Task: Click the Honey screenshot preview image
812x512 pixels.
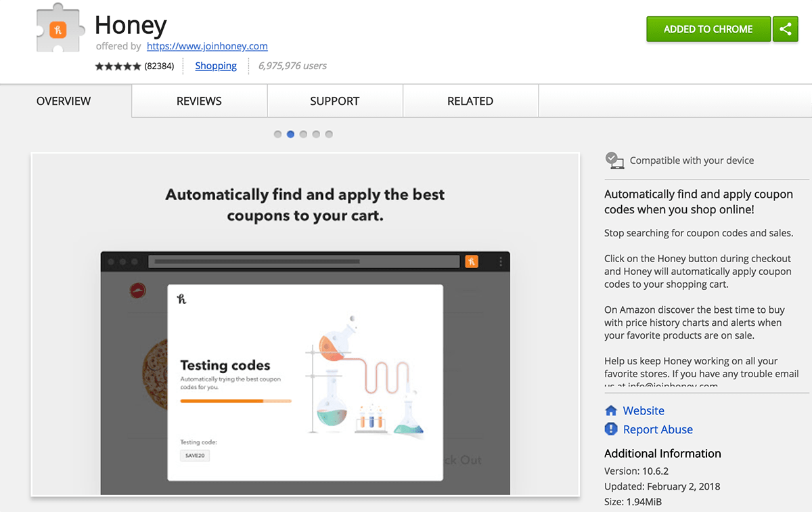Action: click(x=305, y=324)
